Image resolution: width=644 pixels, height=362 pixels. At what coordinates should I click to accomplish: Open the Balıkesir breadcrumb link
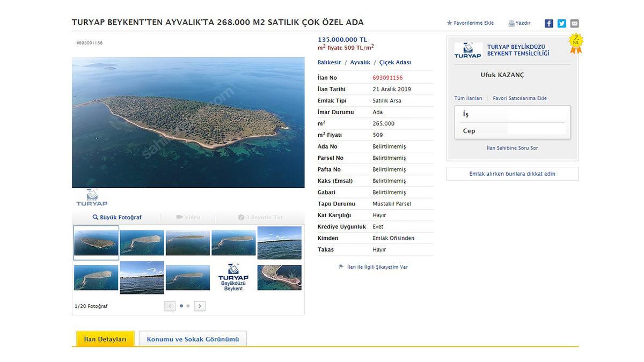(329, 62)
